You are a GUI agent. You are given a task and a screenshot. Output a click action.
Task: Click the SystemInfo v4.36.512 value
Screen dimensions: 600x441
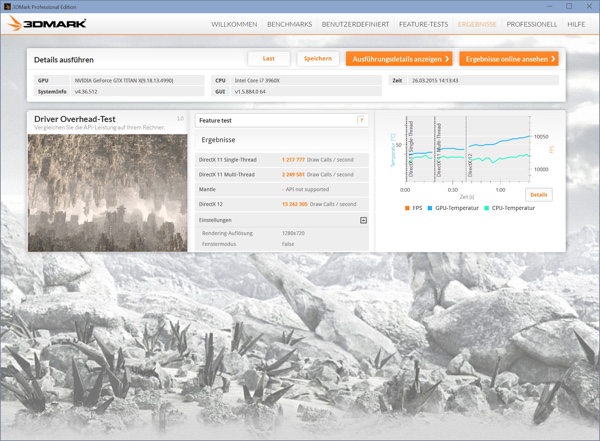137,91
